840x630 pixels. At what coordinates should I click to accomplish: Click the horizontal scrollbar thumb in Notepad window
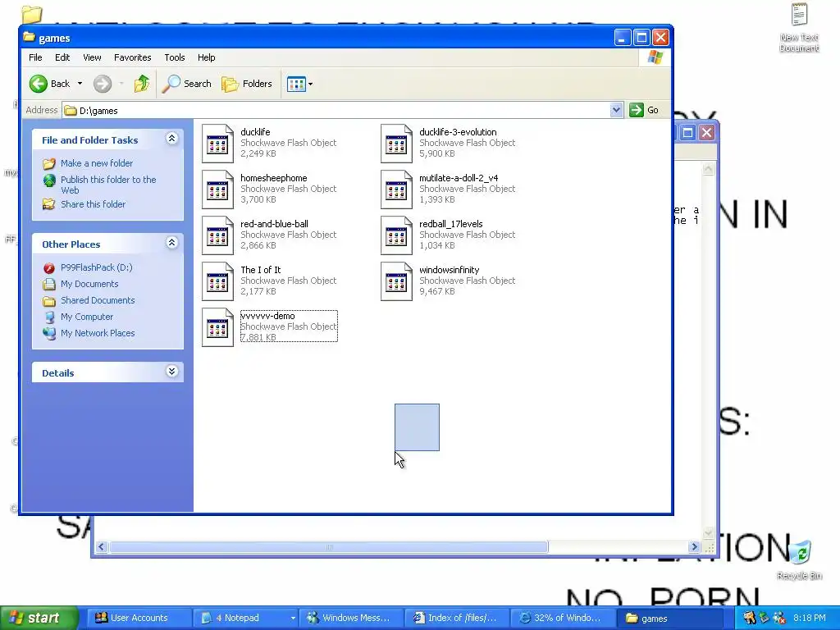329,547
